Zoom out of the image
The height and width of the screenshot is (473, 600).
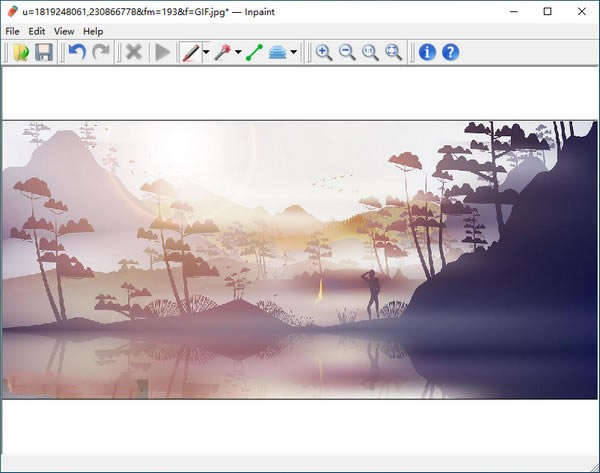347,52
